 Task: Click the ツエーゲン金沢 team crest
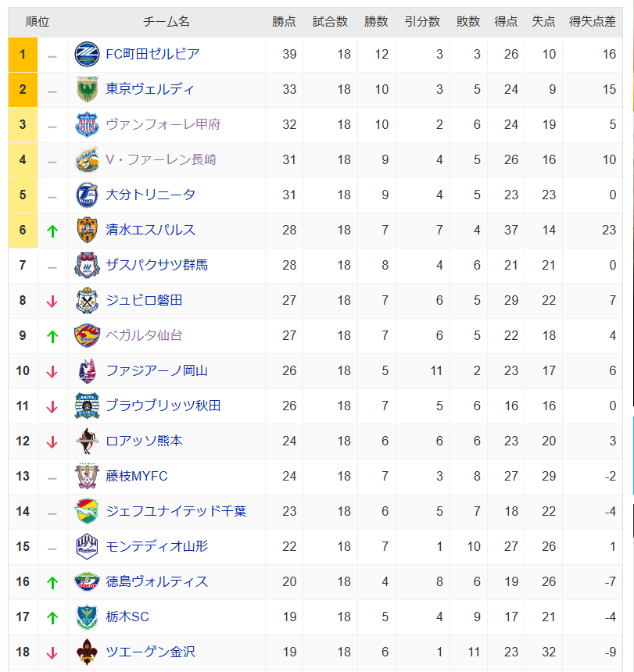(87, 652)
